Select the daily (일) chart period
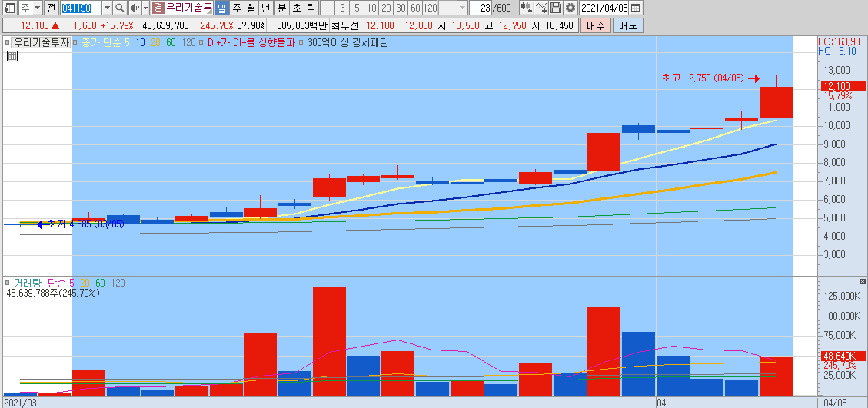 221,8
